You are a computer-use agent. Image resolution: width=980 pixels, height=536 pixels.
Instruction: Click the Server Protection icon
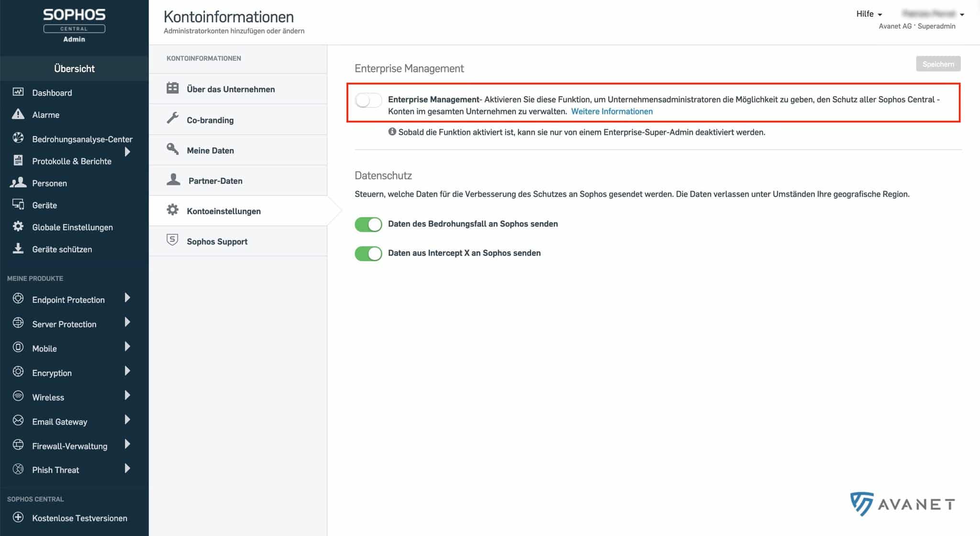[18, 323]
